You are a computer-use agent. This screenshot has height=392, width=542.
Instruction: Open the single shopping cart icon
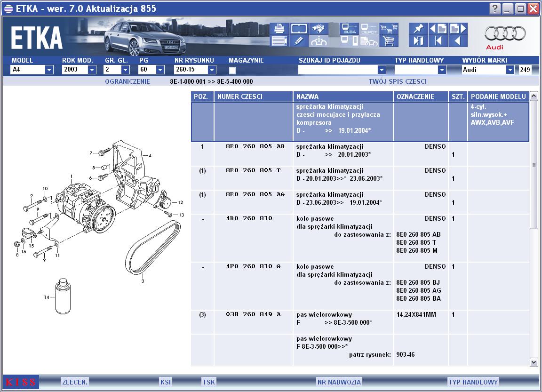[389, 41]
